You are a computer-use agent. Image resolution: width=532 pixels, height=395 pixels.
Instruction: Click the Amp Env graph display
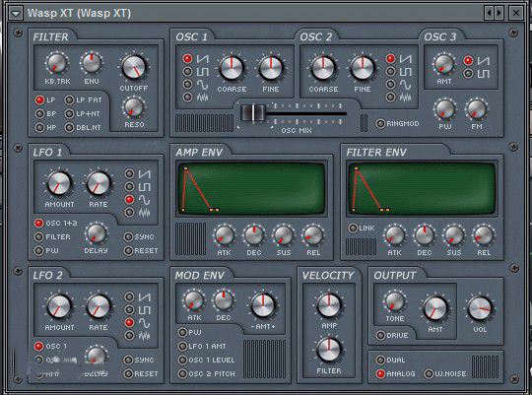pyautogui.click(x=252, y=189)
